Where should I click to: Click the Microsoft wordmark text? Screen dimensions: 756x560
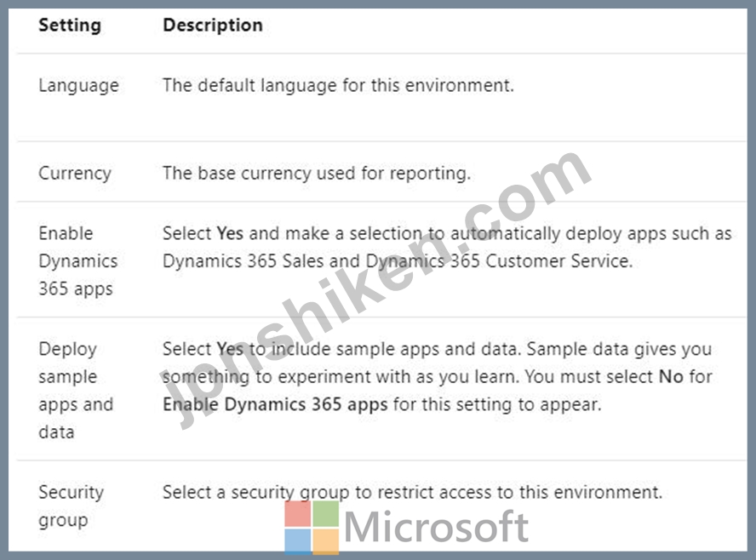pyautogui.click(x=437, y=528)
